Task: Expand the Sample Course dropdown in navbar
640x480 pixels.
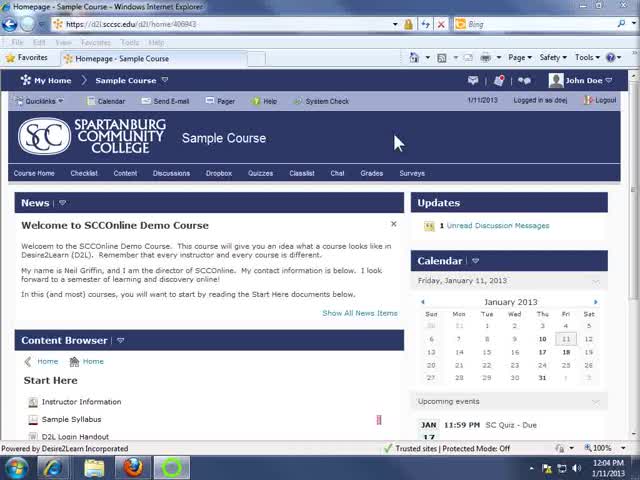Action: (165, 80)
